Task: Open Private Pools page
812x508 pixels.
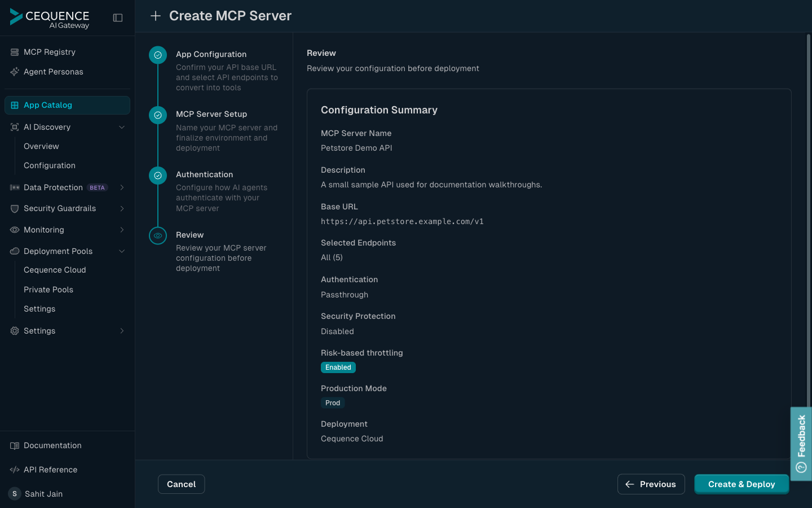Action: click(x=48, y=290)
